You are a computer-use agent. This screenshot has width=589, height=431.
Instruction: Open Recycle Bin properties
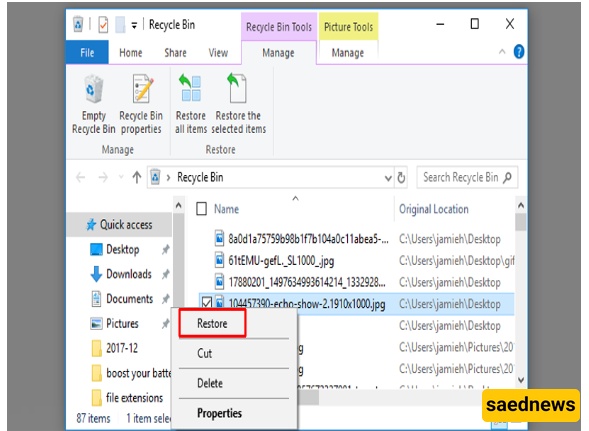[141, 104]
